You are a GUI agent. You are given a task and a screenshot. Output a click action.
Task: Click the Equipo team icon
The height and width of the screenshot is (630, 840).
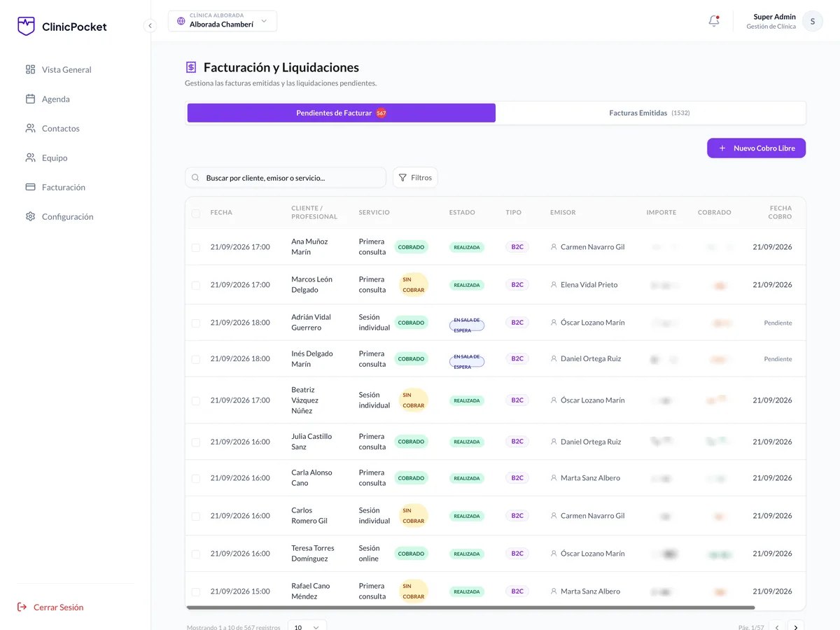coord(30,157)
